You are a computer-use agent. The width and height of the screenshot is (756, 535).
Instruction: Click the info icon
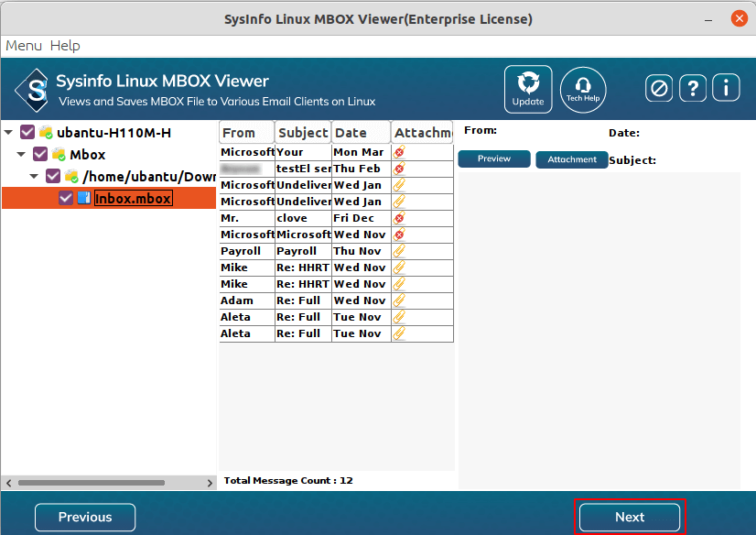coord(727,88)
